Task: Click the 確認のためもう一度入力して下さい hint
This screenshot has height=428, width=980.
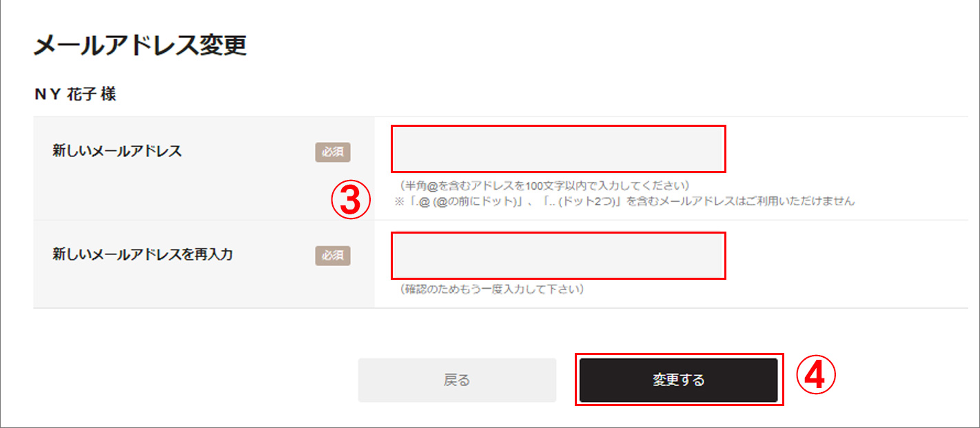Action: click(492, 289)
